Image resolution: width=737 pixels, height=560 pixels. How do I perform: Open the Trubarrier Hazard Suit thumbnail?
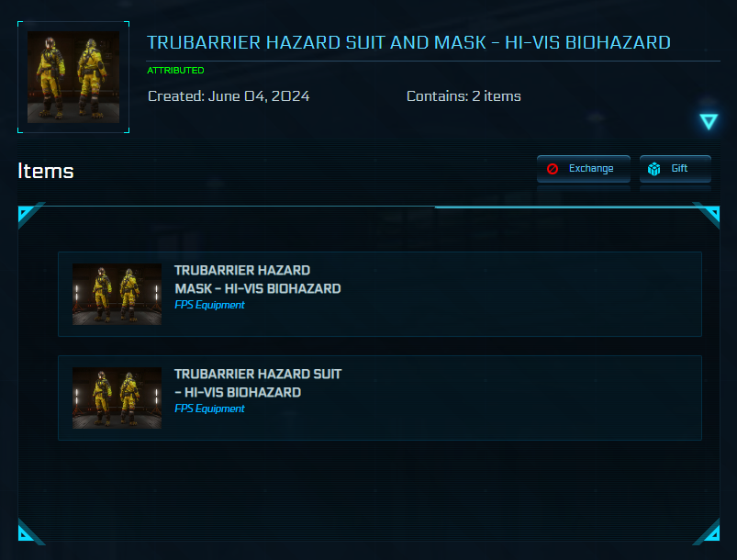(x=117, y=398)
